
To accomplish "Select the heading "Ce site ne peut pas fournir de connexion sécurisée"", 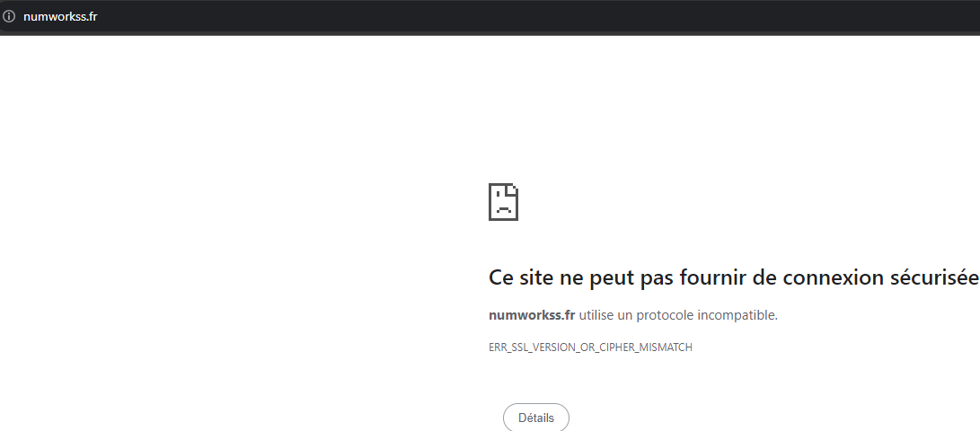I will [x=734, y=277].
